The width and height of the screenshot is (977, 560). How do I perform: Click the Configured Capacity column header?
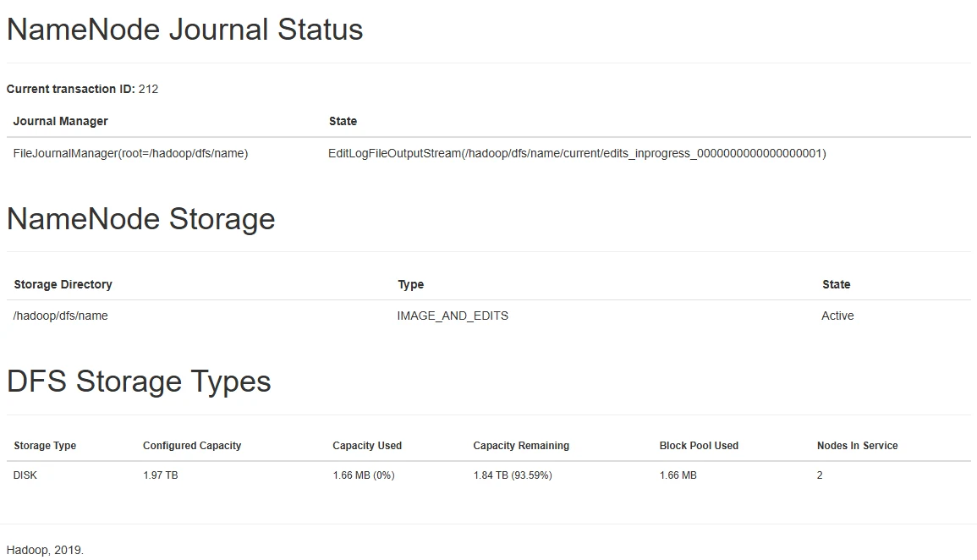[192, 446]
